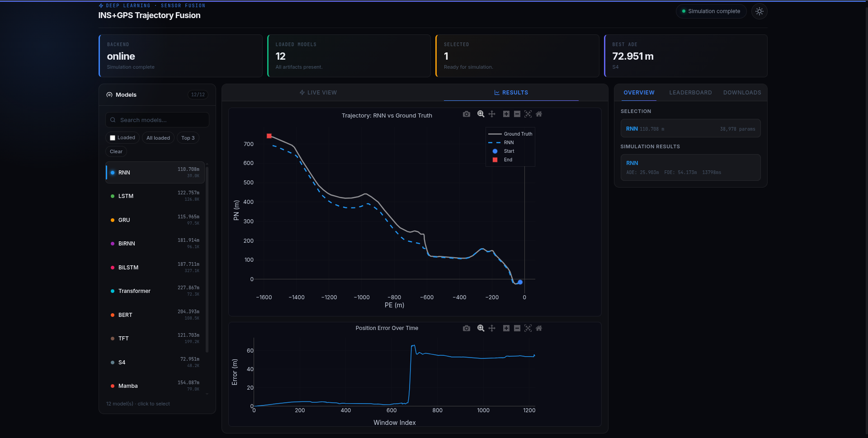The height and width of the screenshot is (438, 868).
Task: Select the Overview tab
Action: [639, 93]
